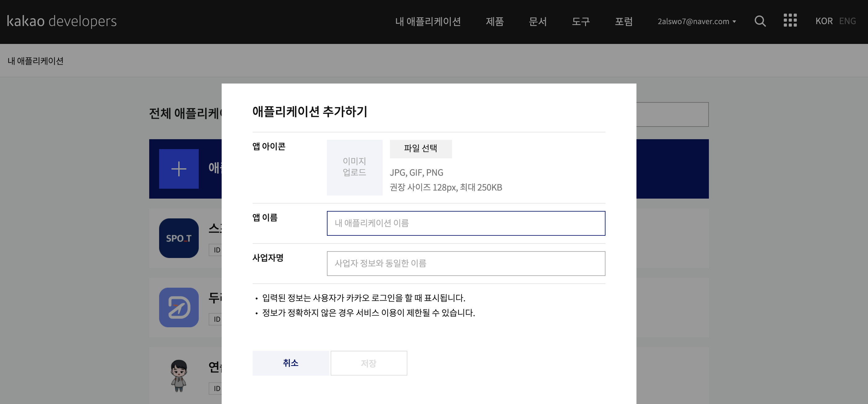Open the 제품 menu
868x404 pixels.
[494, 22]
